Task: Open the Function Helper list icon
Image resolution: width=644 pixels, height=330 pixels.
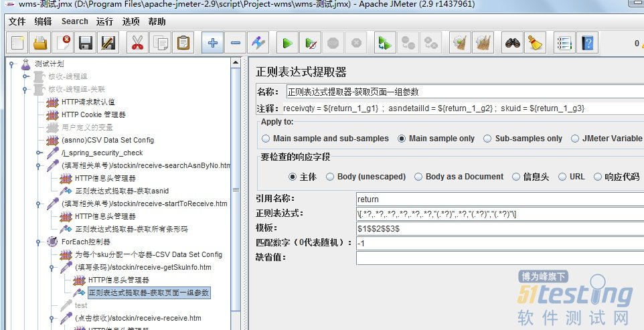Action: pos(564,43)
